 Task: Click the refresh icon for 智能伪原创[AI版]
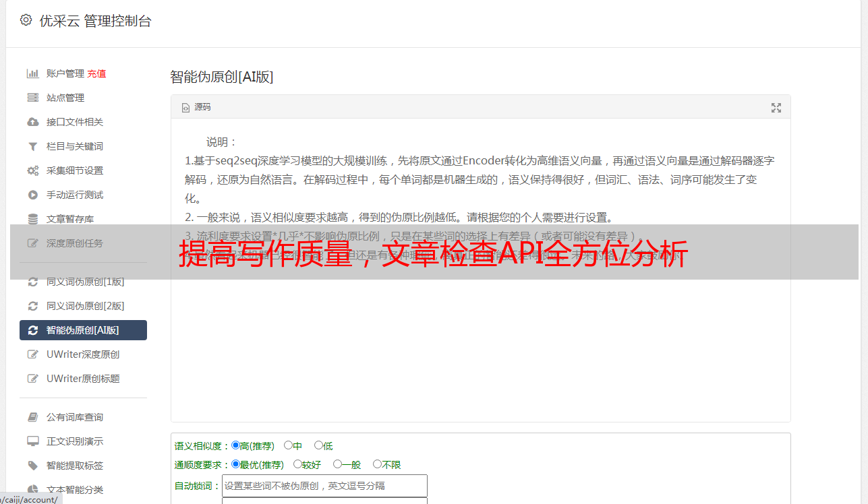point(32,330)
